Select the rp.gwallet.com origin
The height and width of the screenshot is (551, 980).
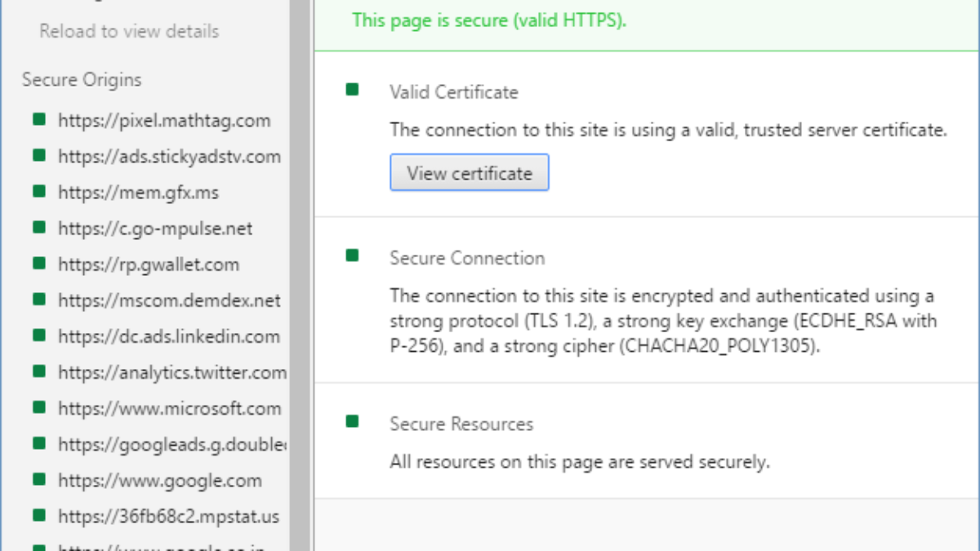click(x=149, y=264)
